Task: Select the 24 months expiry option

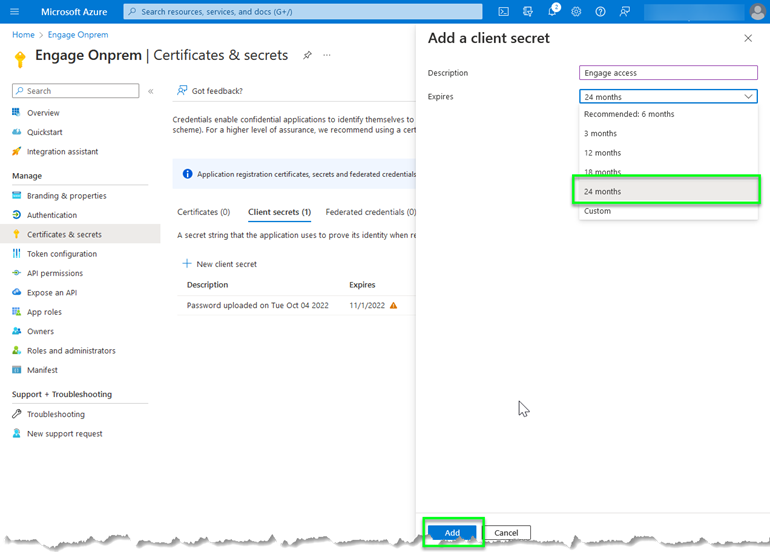Action: tap(665, 191)
